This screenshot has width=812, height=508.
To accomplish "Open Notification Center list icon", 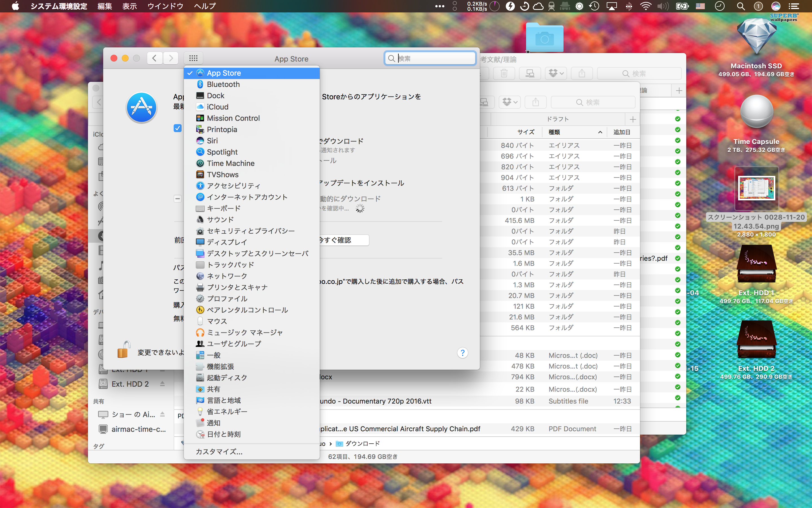I will (x=794, y=6).
